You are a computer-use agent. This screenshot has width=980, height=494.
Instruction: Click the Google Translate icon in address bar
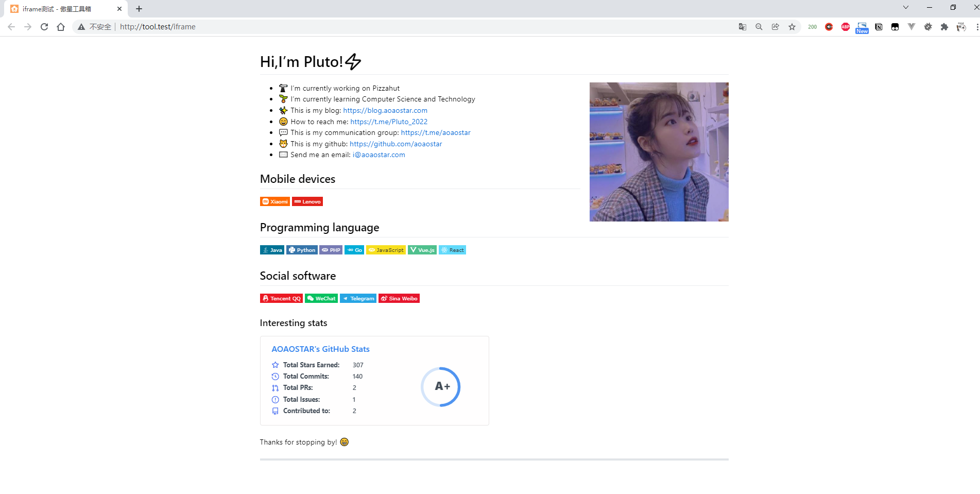pos(742,27)
